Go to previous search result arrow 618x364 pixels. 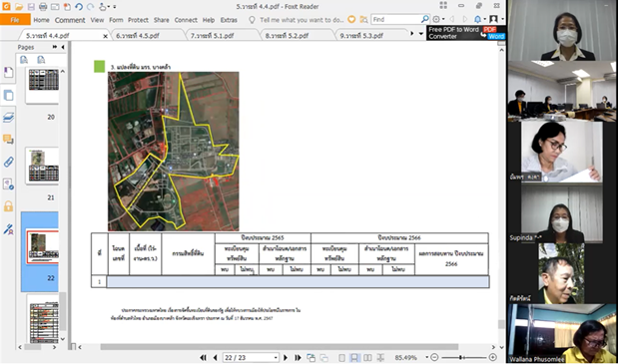(x=452, y=19)
